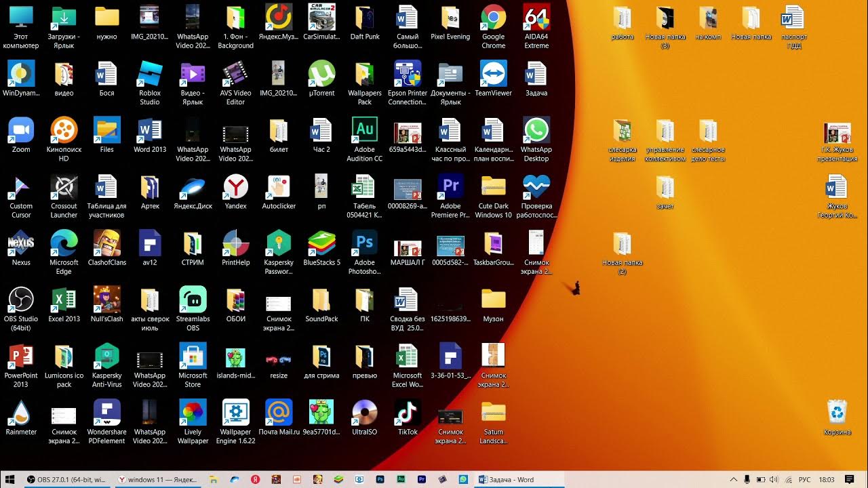
Task: Launch AIDA64 Extreme from the desktop
Action: pyautogui.click(x=536, y=26)
